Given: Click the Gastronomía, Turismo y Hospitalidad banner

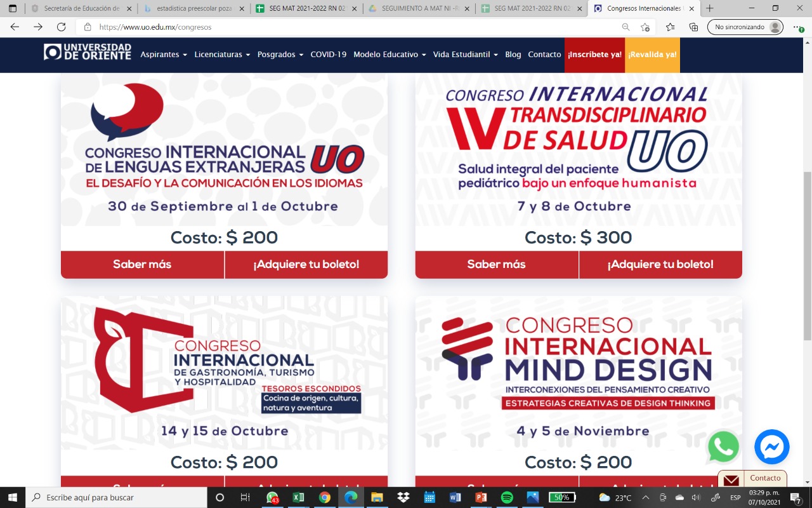Looking at the screenshot, I should [224, 375].
